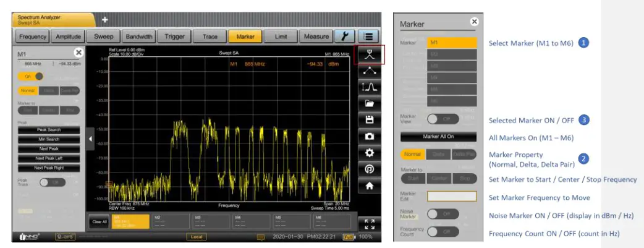Enable the Noise Marker switch
The height and width of the screenshot is (248, 644).
pos(443,214)
